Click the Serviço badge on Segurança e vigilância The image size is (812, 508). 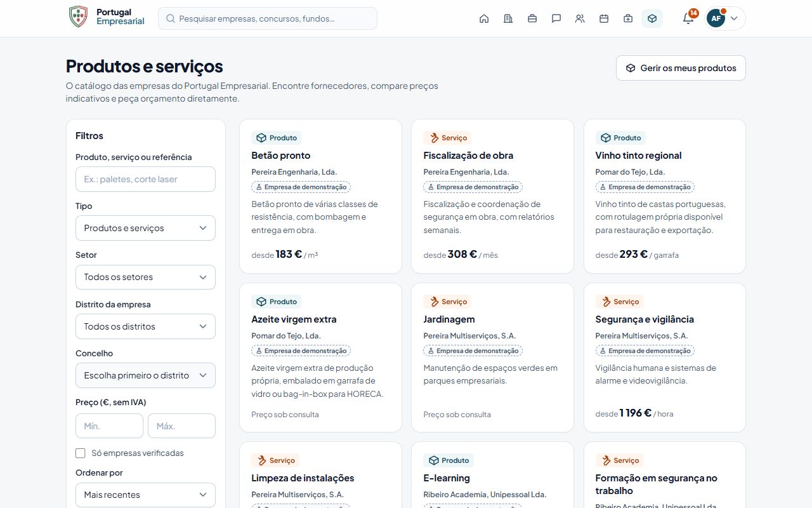pos(620,302)
